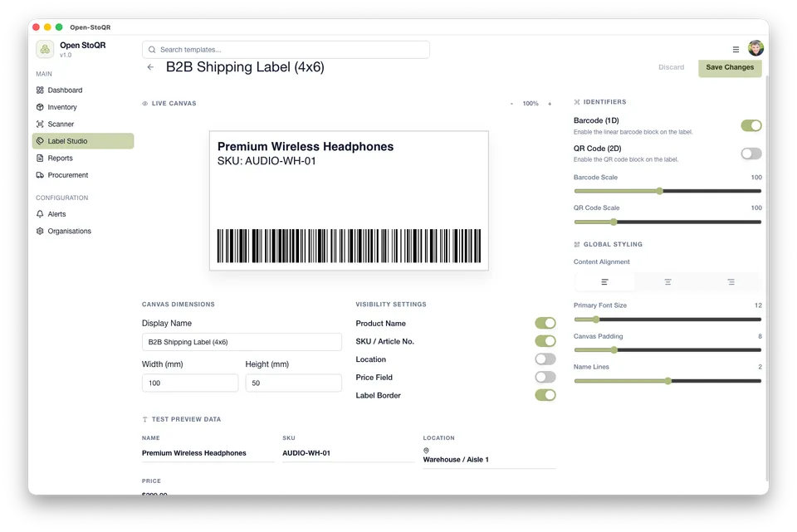This screenshot has height=532, width=797.
Task: Click the Width (mm) field
Action: (x=190, y=383)
